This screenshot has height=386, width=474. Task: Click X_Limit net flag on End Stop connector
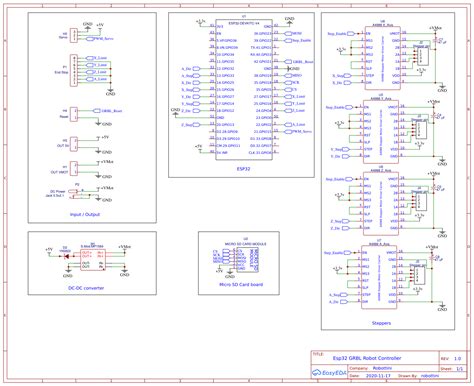96,58
